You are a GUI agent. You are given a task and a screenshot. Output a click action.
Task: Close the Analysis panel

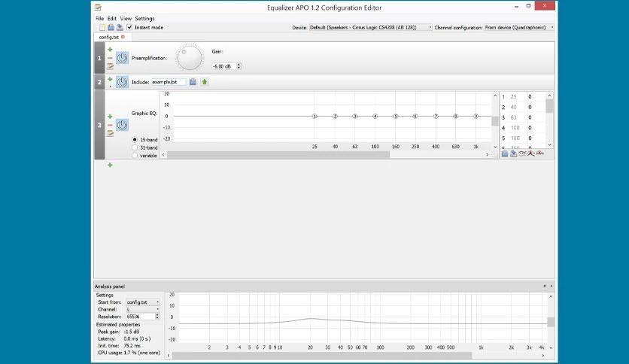coord(552,286)
